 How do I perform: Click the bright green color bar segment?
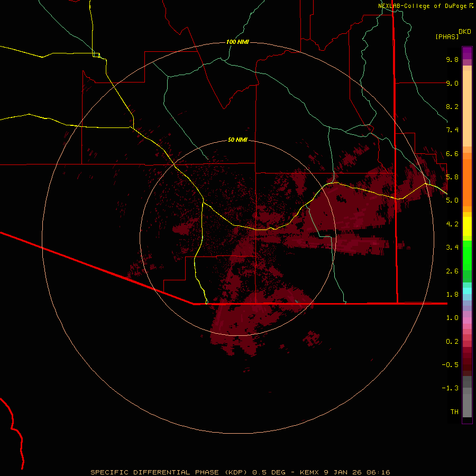click(467, 255)
